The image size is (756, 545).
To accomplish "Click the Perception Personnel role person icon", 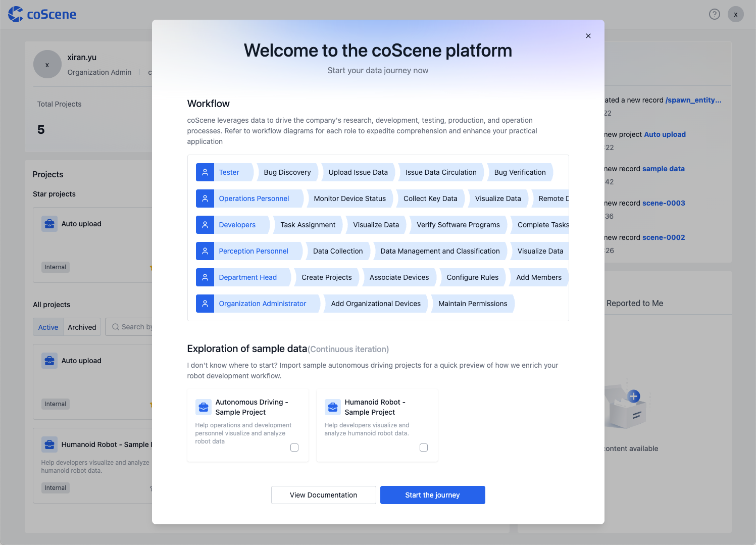I will click(x=205, y=251).
